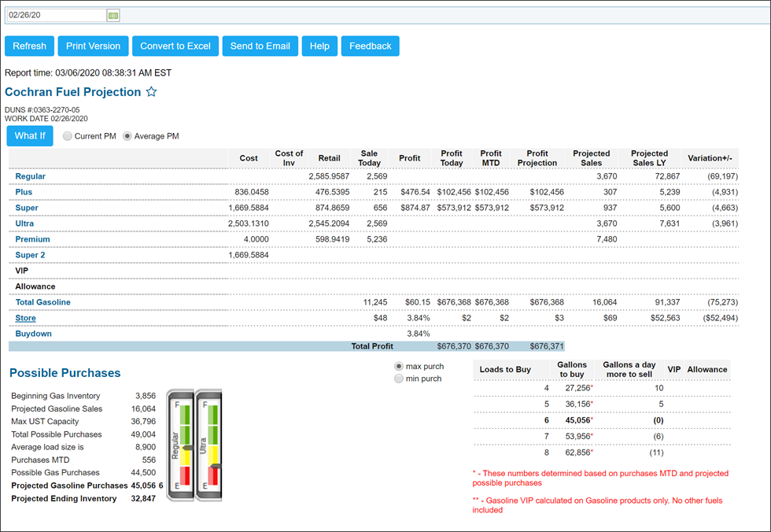The width and height of the screenshot is (771, 532).
Task: Click the Allowance row label
Action: click(35, 286)
